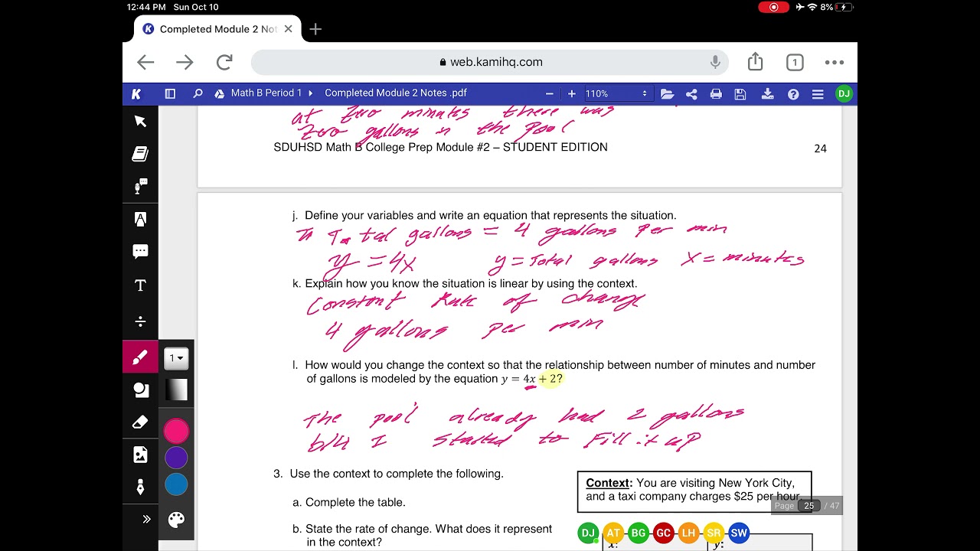The height and width of the screenshot is (551, 980).
Task: Zoom in with the plus button
Action: tap(571, 93)
